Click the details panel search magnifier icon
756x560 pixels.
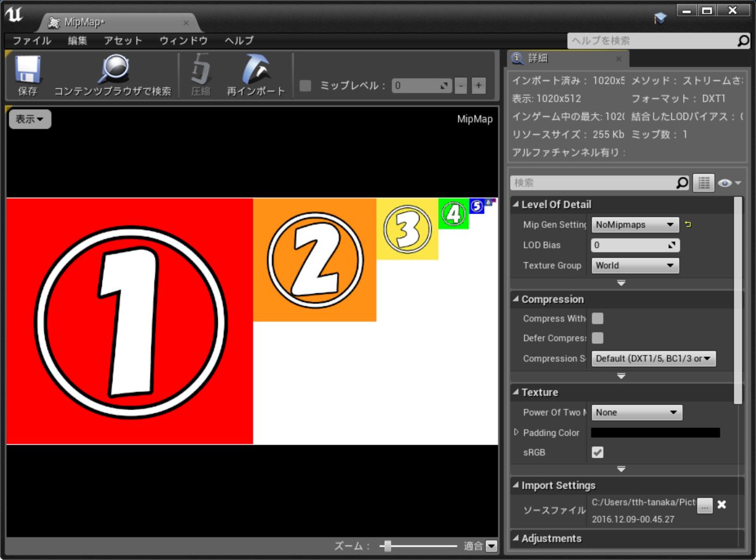coord(680,183)
